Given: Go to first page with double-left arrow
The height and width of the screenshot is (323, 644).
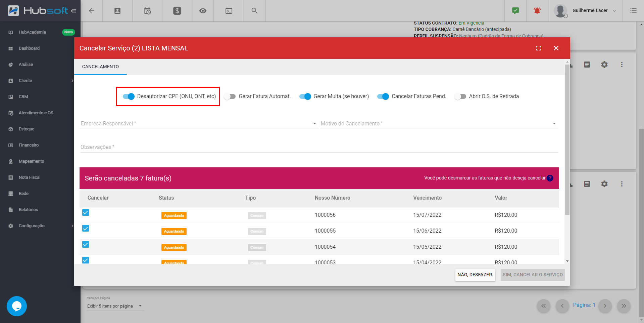Looking at the screenshot, I should point(543,306).
